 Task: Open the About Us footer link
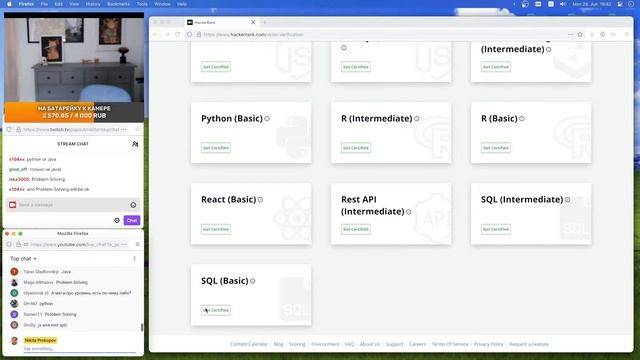pyautogui.click(x=370, y=344)
